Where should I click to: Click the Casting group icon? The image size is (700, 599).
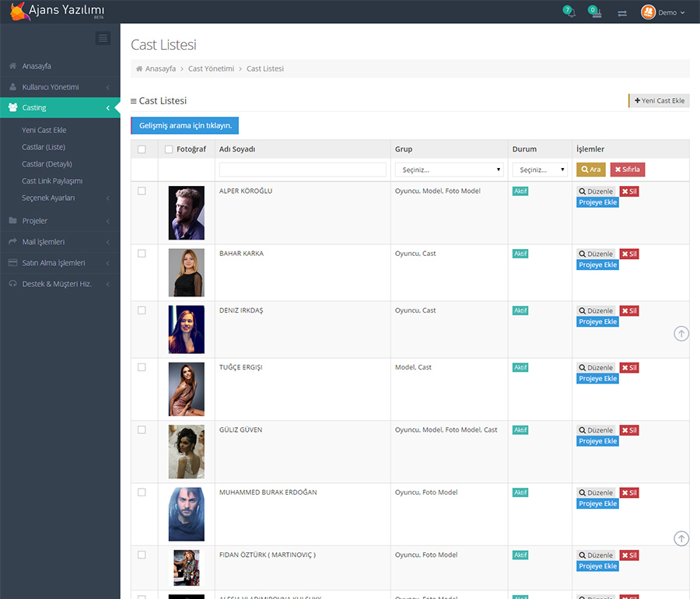point(13,107)
